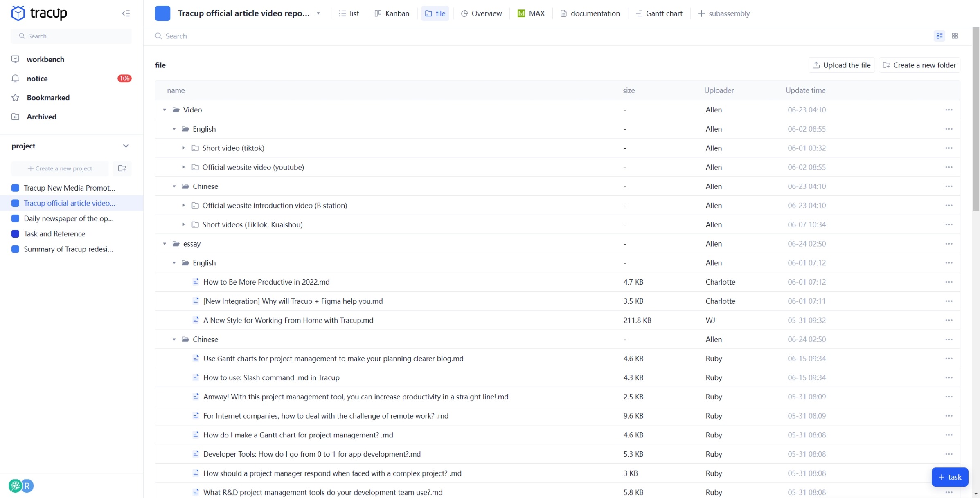Click Create a new folder button

[x=919, y=65]
